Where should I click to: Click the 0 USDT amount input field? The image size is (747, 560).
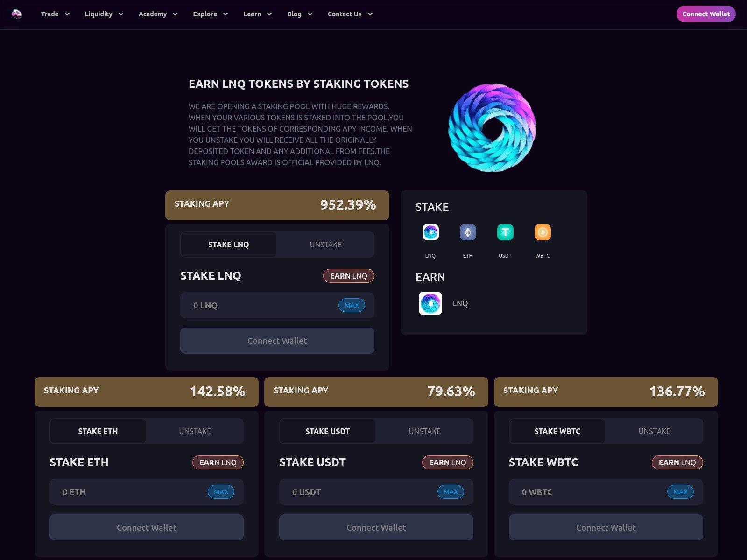click(376, 492)
